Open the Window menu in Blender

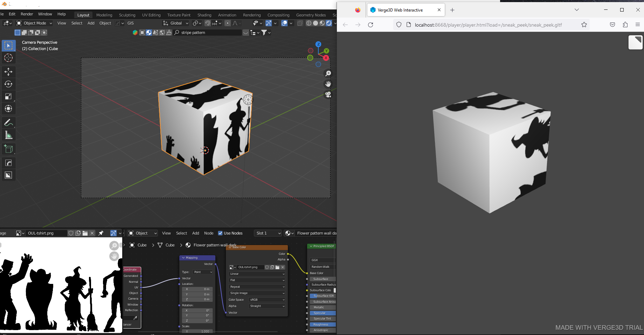[x=45, y=14]
